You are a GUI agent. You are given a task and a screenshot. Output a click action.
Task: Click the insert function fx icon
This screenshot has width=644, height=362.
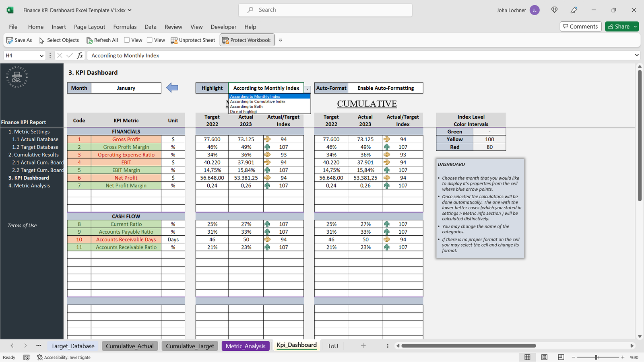coord(80,56)
